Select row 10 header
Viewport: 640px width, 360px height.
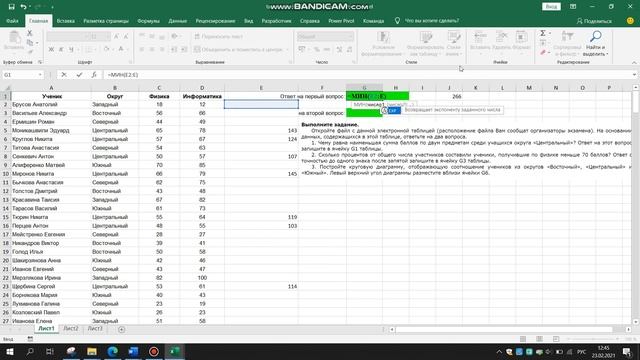[x=5, y=173]
